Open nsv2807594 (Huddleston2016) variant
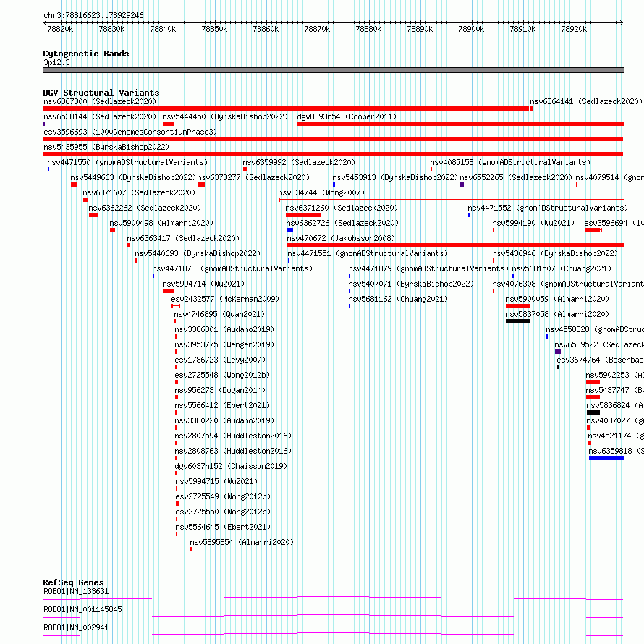 [x=233, y=436]
